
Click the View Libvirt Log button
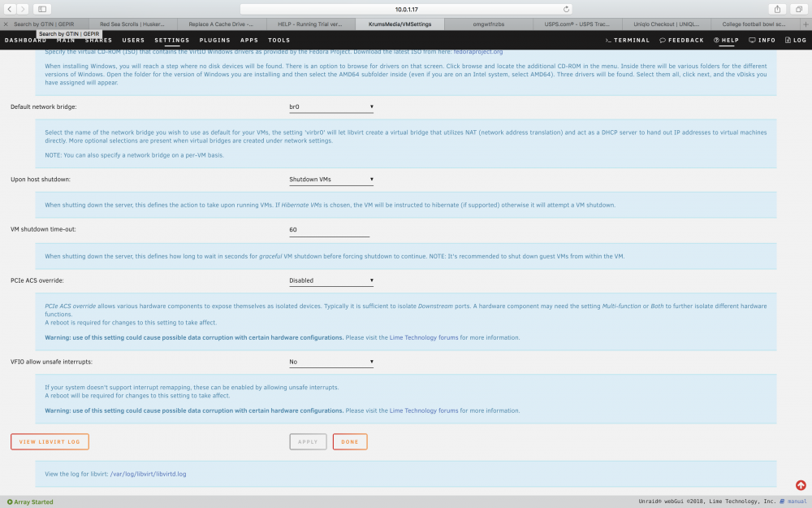tap(50, 441)
